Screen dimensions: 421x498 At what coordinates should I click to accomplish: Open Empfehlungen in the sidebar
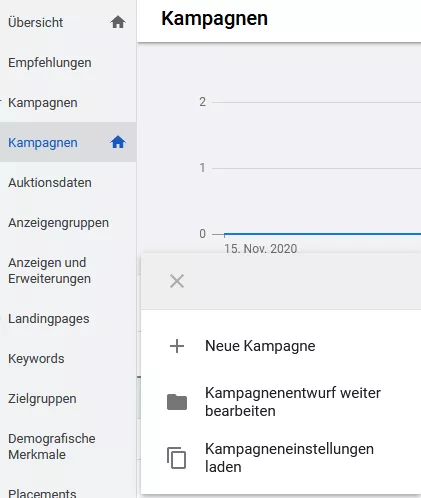click(50, 63)
